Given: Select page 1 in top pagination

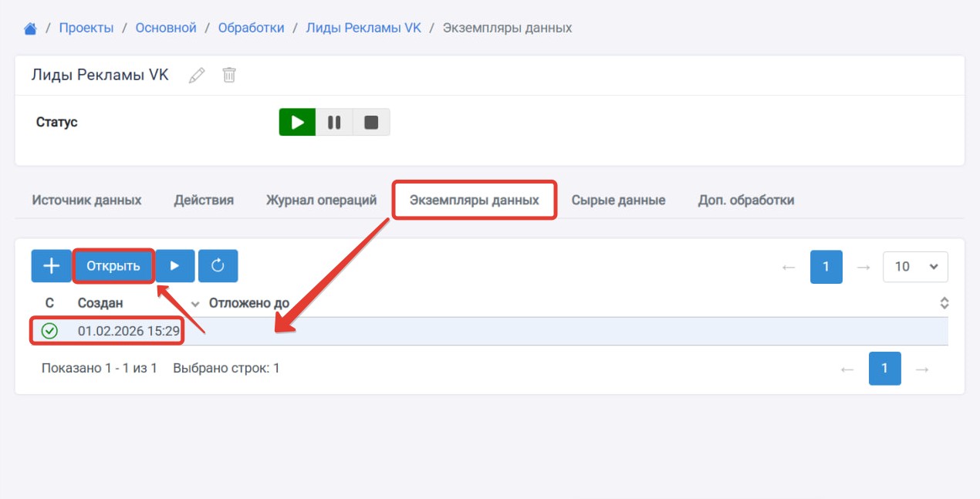Looking at the screenshot, I should pyautogui.click(x=826, y=266).
